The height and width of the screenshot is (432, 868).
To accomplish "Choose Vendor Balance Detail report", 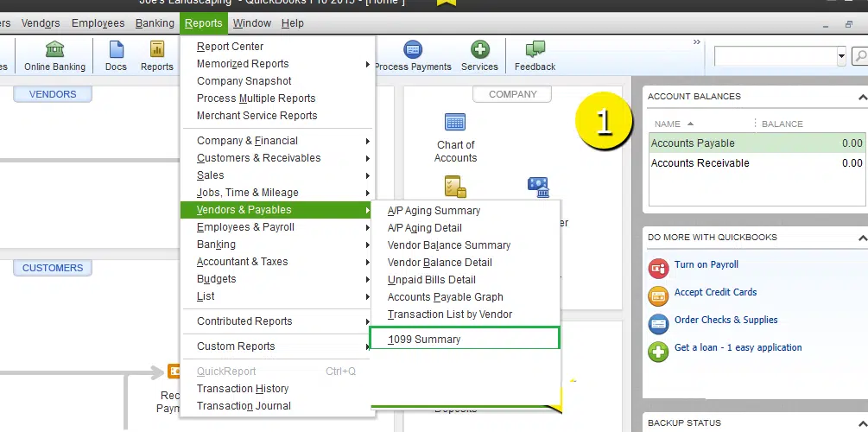I will tap(465, 262).
